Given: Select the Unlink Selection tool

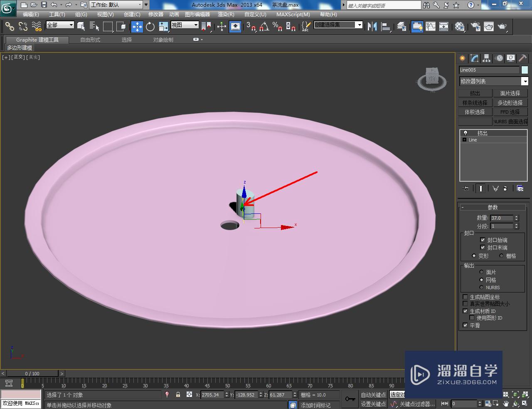Looking at the screenshot, I should pos(23,27).
